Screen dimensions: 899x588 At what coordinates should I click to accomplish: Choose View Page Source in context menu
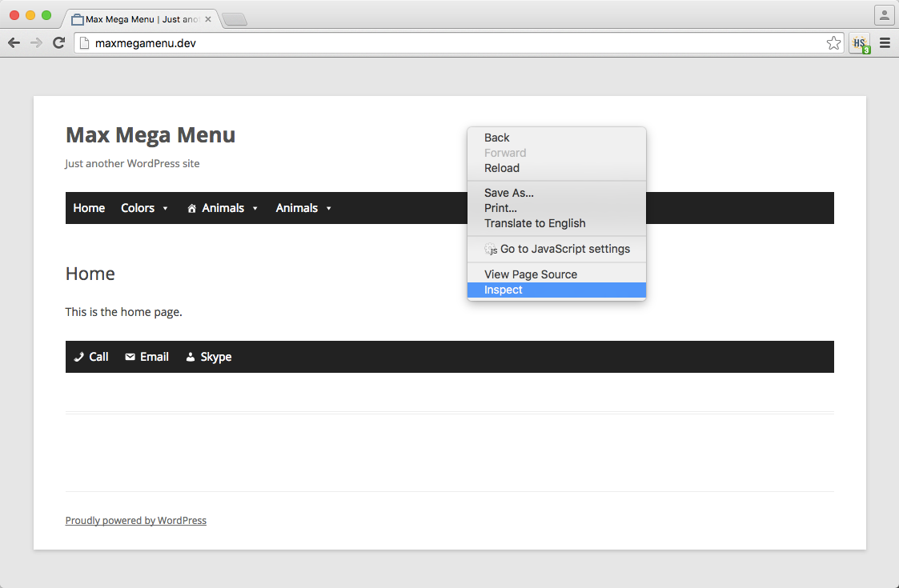[x=531, y=274]
